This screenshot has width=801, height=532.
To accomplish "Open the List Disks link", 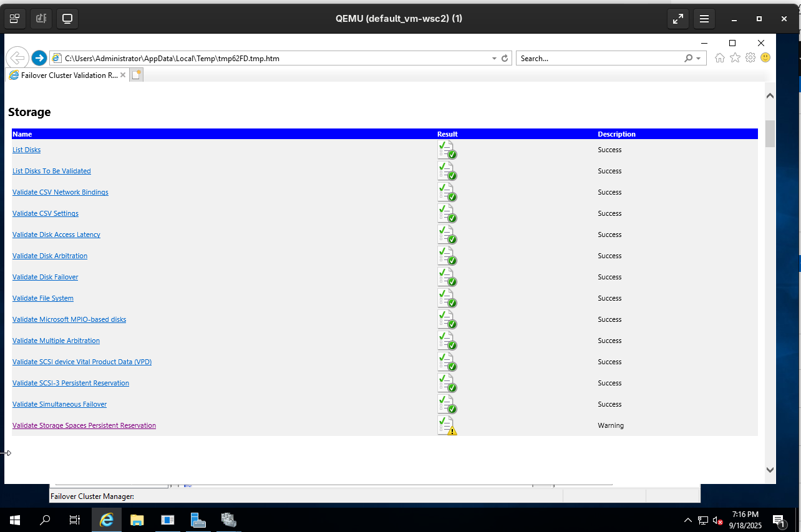I will [26, 150].
